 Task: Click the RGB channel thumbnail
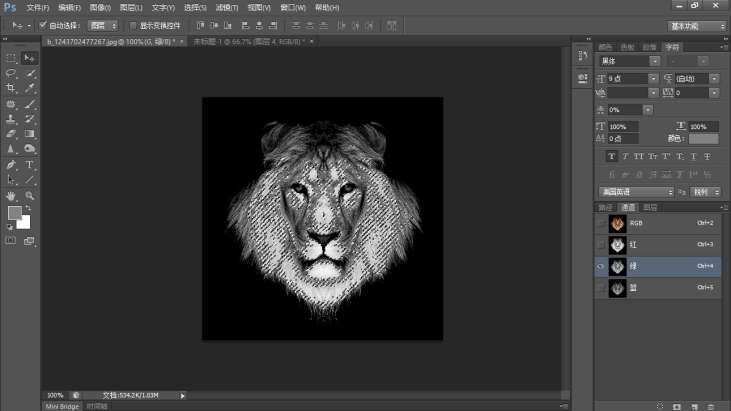click(618, 223)
